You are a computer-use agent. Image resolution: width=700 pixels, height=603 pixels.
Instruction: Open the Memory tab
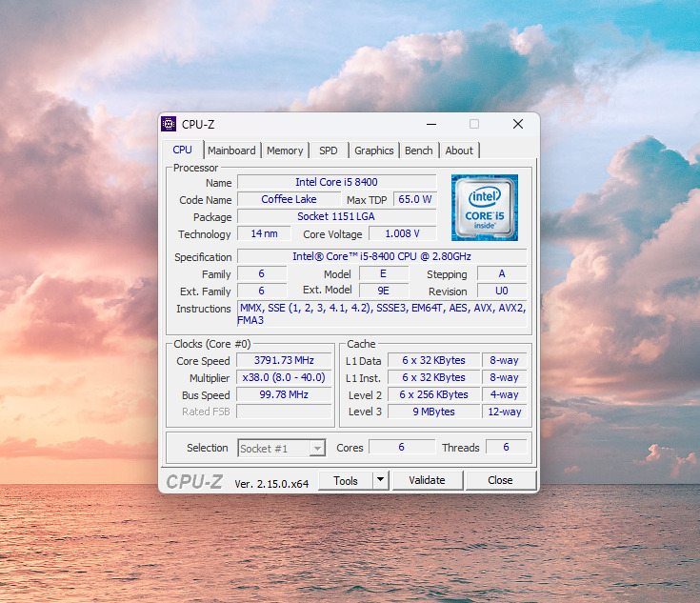click(285, 151)
